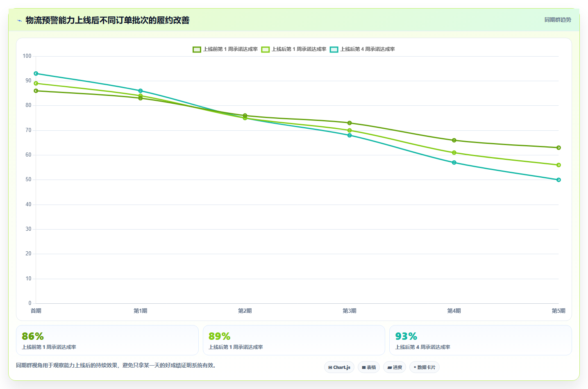Viewport: 588px width, 389px height.
Task: Click the y-axis label 50
Action: 28,179
